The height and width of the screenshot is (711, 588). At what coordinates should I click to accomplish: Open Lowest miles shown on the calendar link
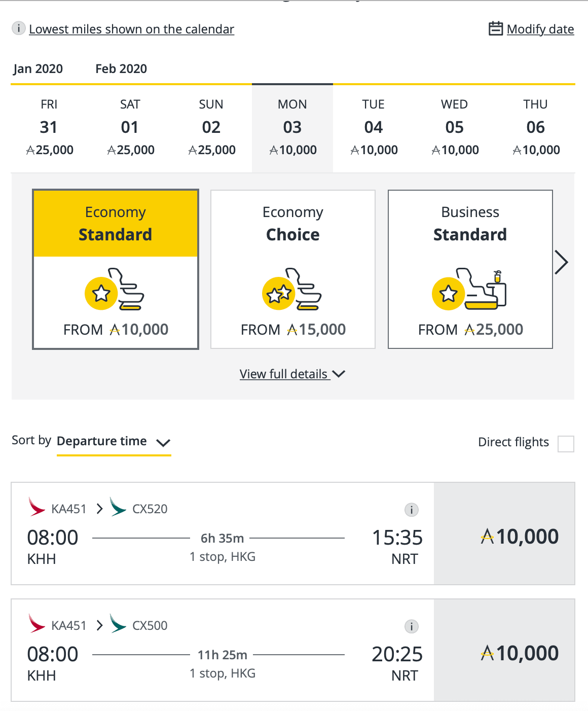click(x=131, y=29)
